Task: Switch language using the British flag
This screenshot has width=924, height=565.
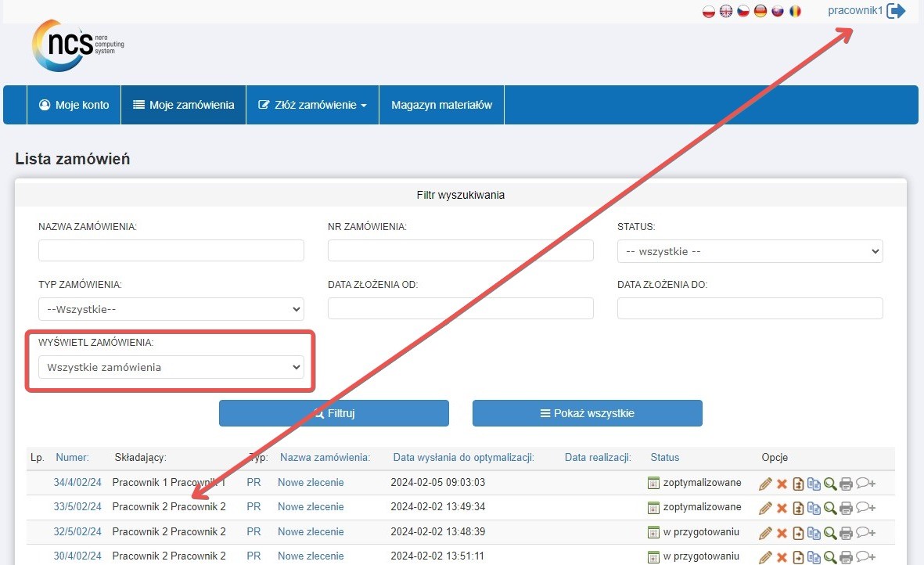Action: [726, 12]
